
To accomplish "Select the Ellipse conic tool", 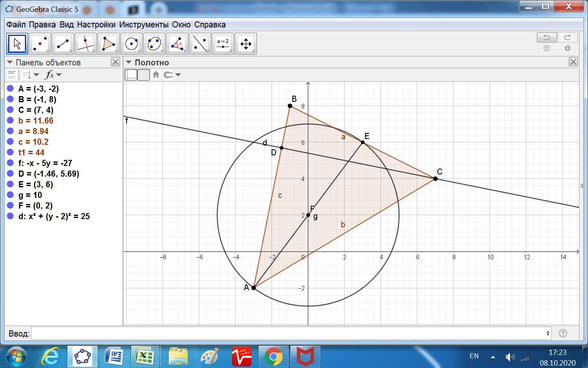I will pos(154,44).
